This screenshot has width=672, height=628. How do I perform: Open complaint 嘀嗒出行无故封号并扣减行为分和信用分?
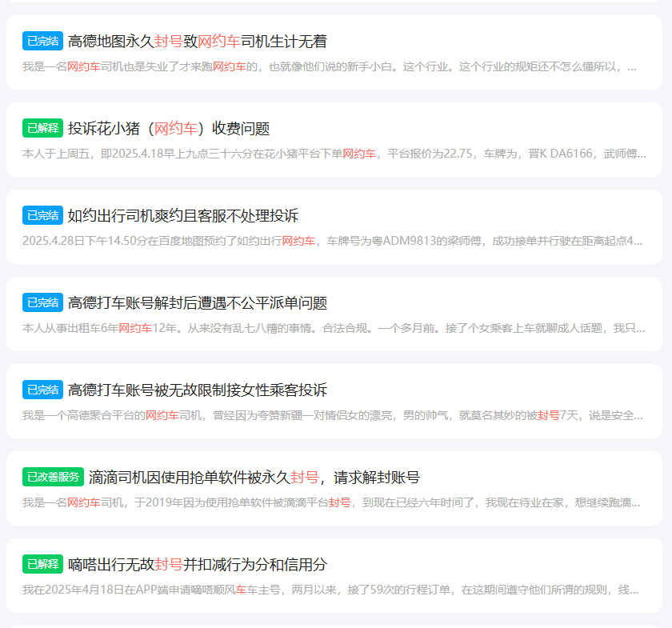coord(198,564)
